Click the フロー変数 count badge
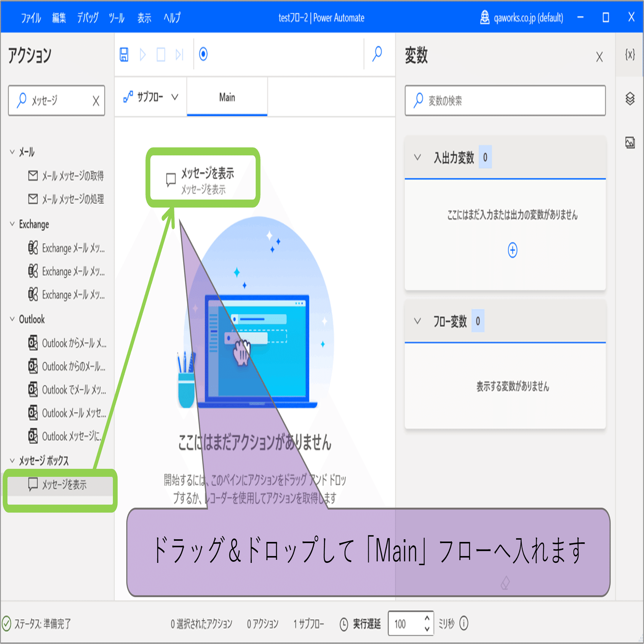Screen dimensions: 644x644 [478, 321]
